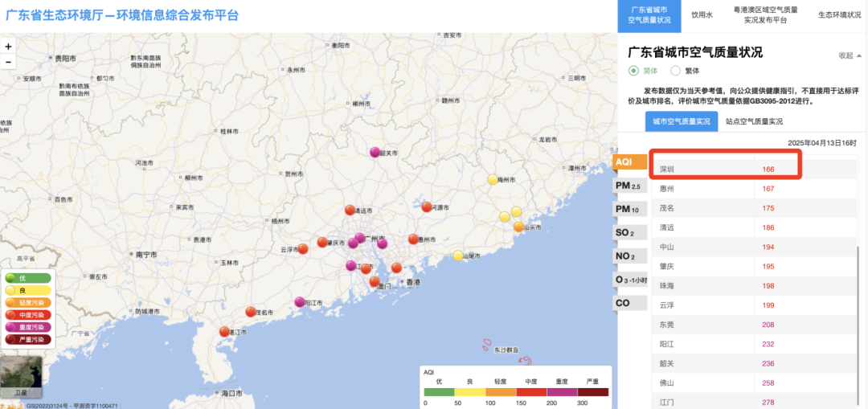Click the green 优 AQI scale segment
This screenshot has width=868, height=409.
click(x=440, y=392)
